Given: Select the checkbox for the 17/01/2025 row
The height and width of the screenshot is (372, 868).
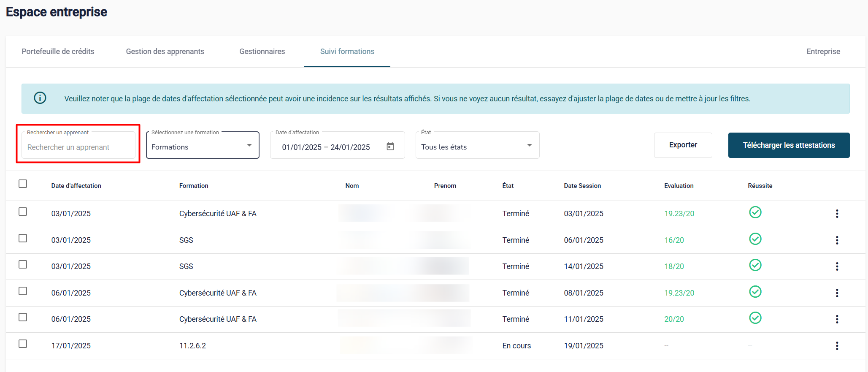Looking at the screenshot, I should point(23,344).
